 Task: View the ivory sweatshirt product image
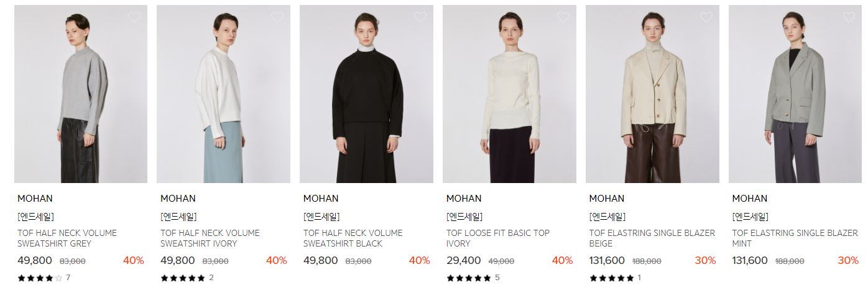tap(224, 94)
